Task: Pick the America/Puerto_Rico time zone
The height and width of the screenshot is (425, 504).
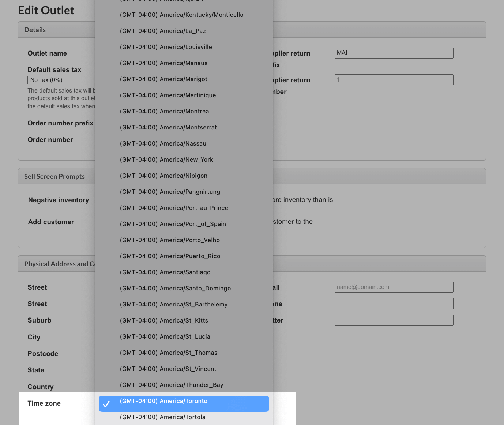Action: pyautogui.click(x=170, y=256)
